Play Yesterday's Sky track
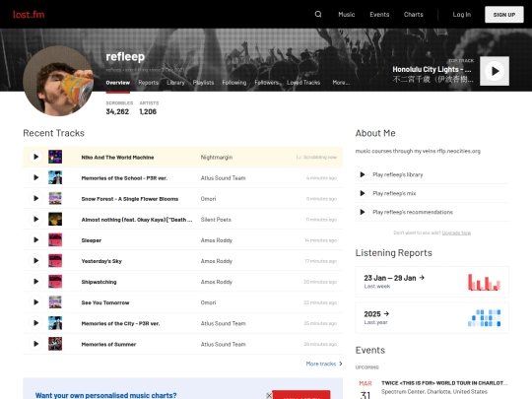 [x=35, y=260]
